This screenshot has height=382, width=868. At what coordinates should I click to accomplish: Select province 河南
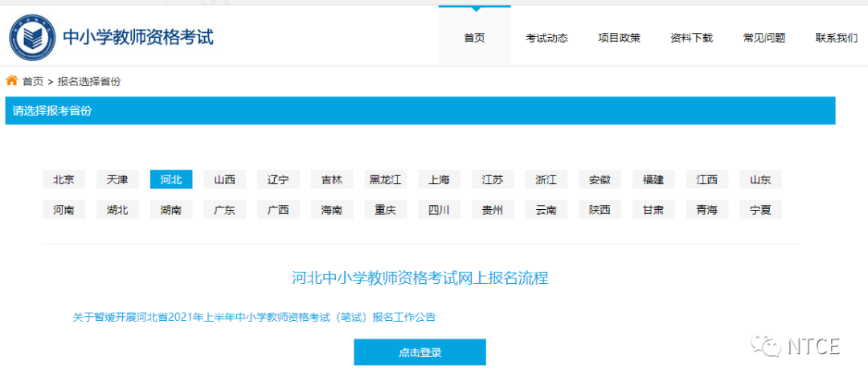(x=64, y=209)
